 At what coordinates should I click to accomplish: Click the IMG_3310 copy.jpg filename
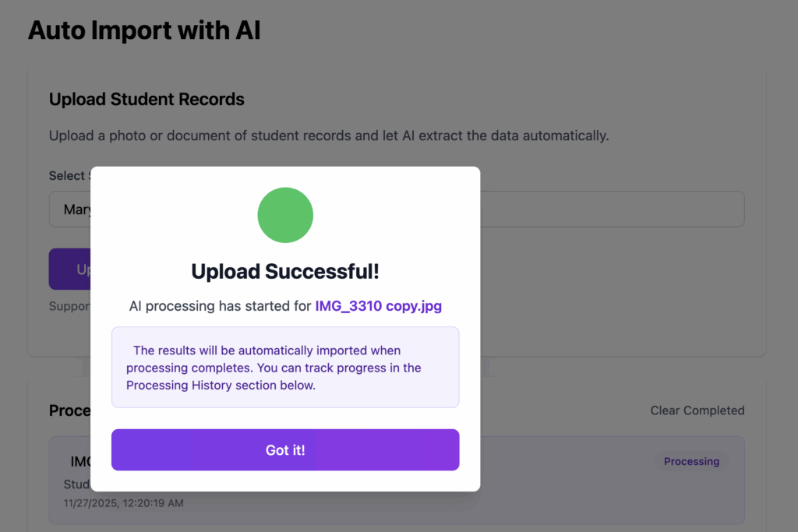[x=378, y=306]
